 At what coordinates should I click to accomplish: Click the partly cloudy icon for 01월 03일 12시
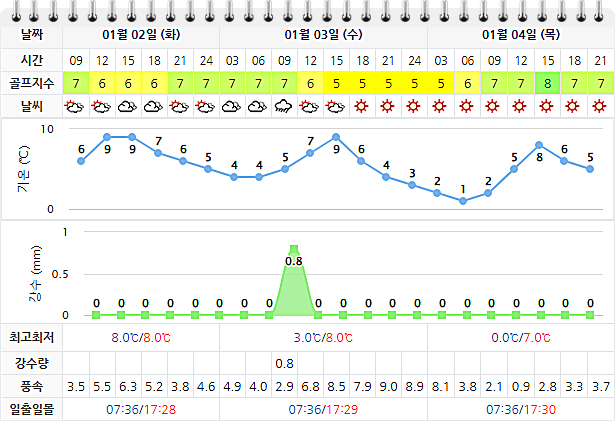309,106
